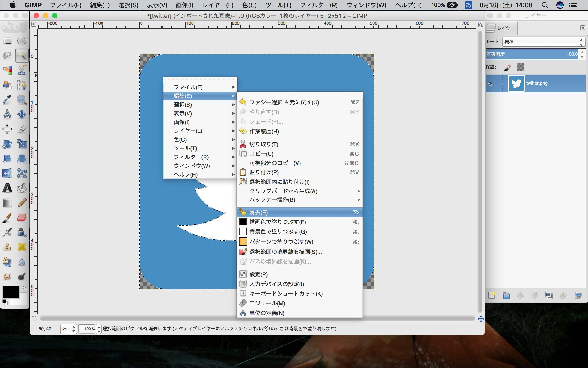Select the Clone stamp tool
This screenshot has height=368, width=588.
[7, 247]
